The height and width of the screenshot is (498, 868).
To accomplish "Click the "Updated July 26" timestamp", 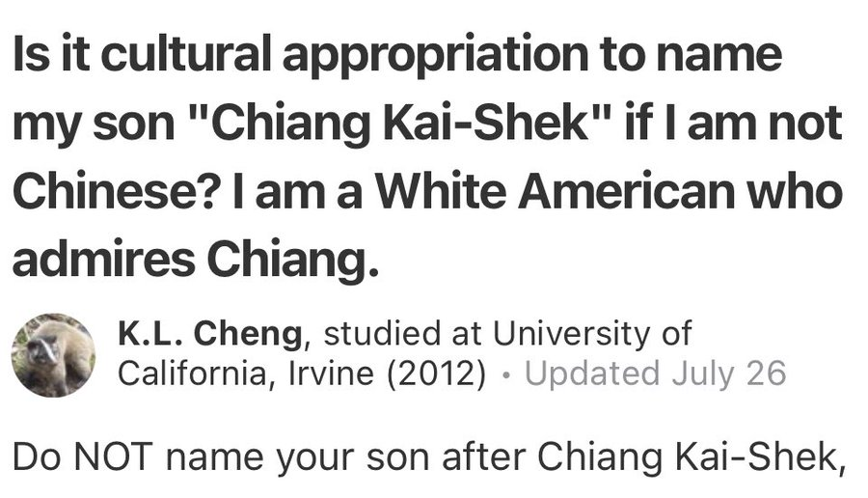I will [656, 373].
